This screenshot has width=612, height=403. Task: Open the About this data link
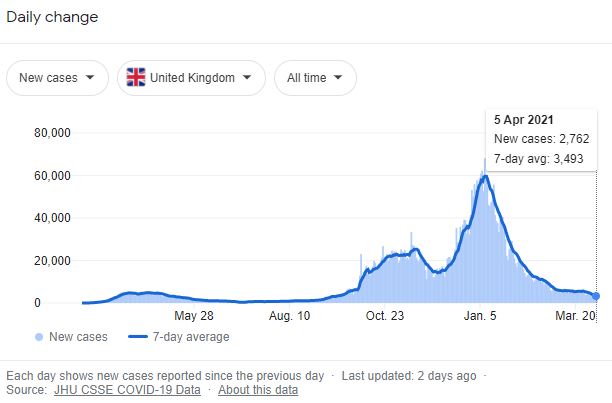click(257, 390)
